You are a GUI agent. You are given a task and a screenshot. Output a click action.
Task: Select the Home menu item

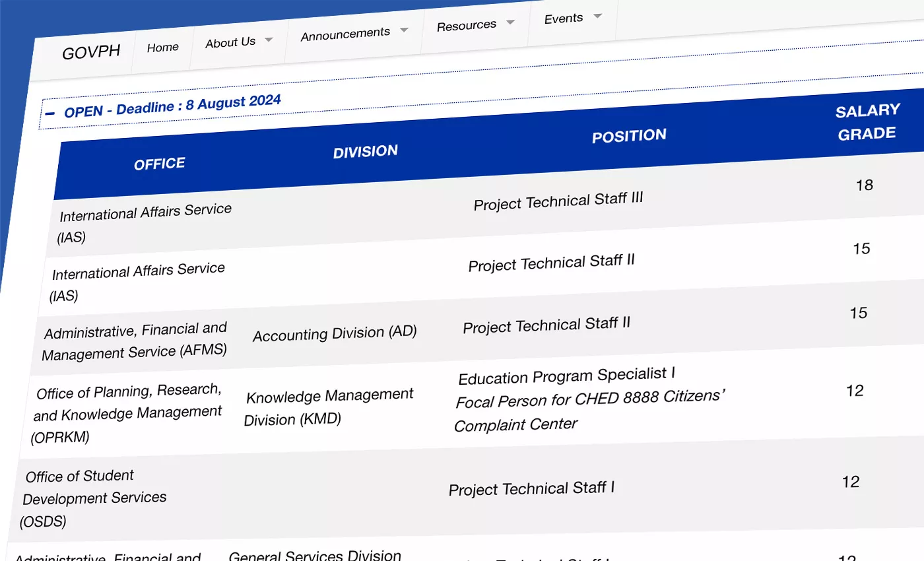[162, 47]
